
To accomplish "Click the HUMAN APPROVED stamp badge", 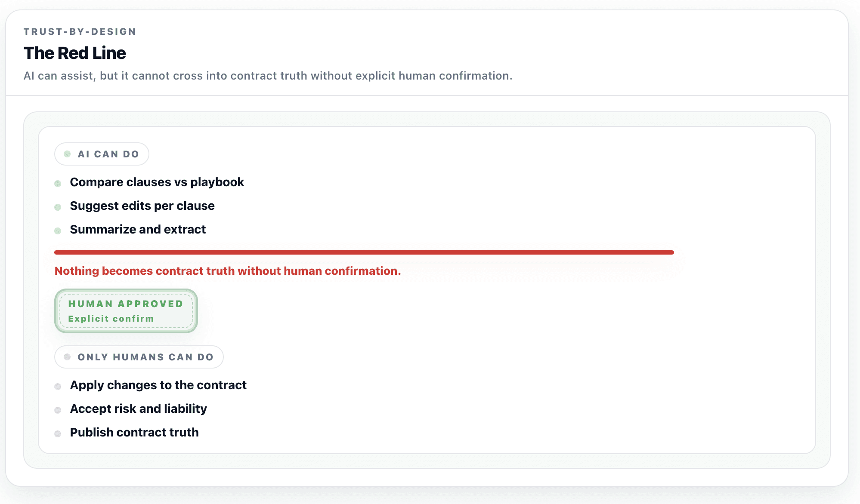I will click(126, 310).
